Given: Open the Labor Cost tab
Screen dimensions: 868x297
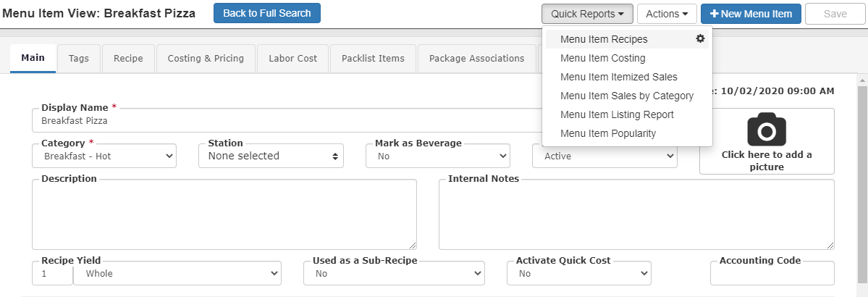Looking at the screenshot, I should (293, 58).
